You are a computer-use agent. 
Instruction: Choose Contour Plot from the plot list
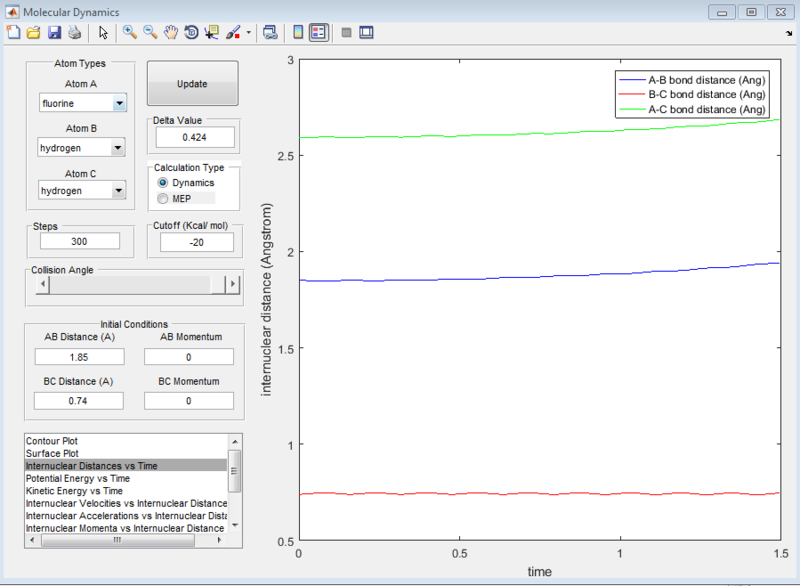[66, 441]
